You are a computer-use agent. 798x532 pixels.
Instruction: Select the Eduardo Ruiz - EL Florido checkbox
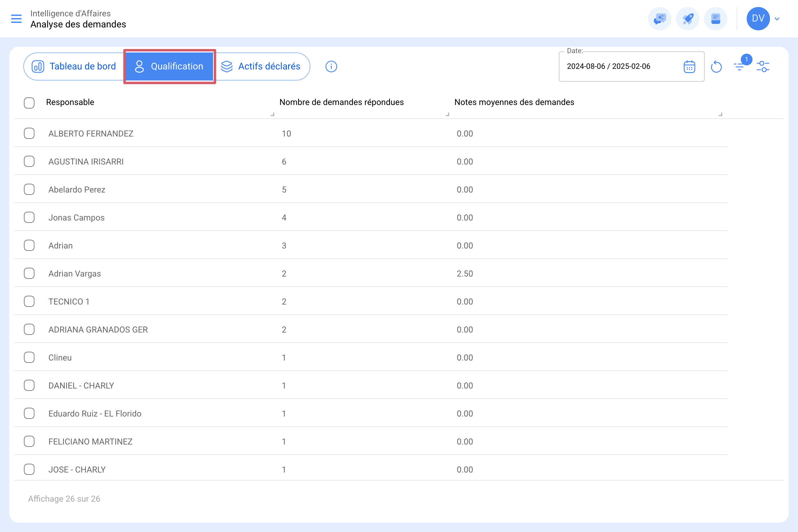[x=29, y=413]
